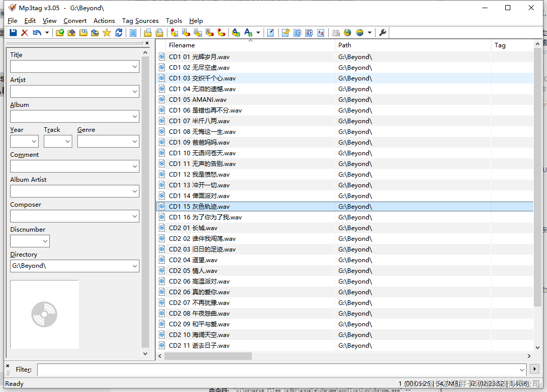
Task: Click the Autonumbering wizard 1-2 icon
Action: pyautogui.click(x=321, y=33)
